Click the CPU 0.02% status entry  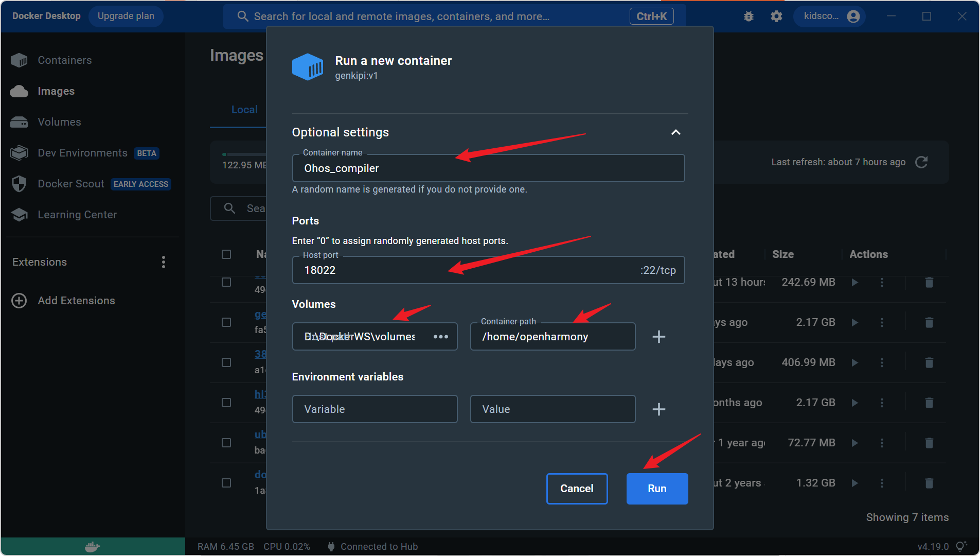tap(287, 547)
